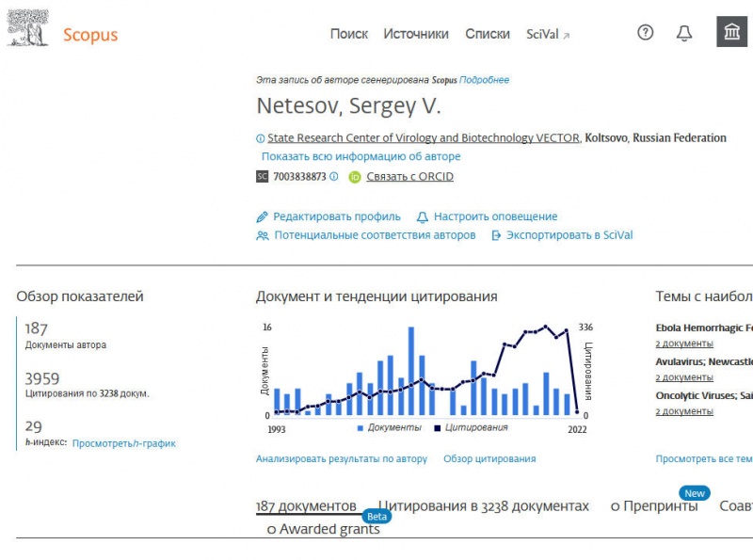Image resolution: width=753 pixels, height=560 pixels.
Task: Click the institution building icon
Action: tap(731, 33)
